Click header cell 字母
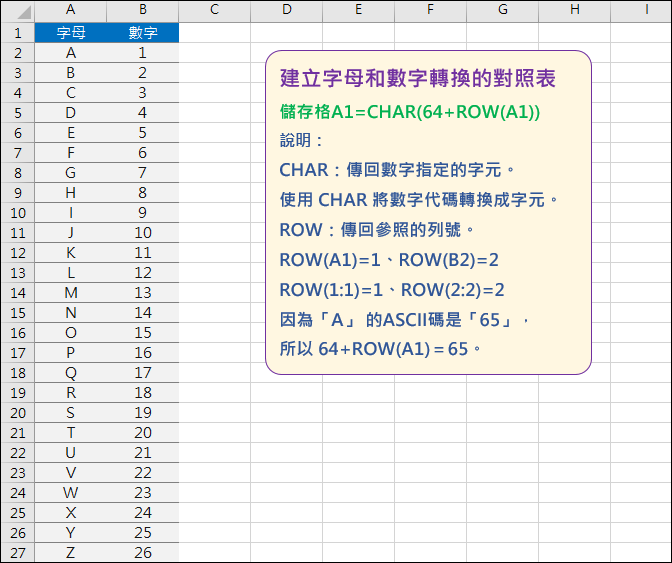This screenshot has height=563, width=672. coord(71,33)
